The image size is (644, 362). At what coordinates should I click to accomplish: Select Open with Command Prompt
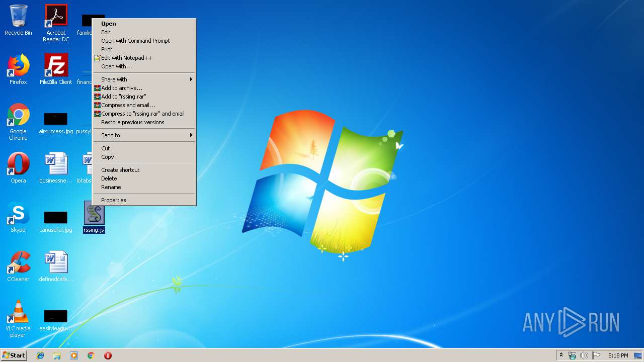coord(144,41)
